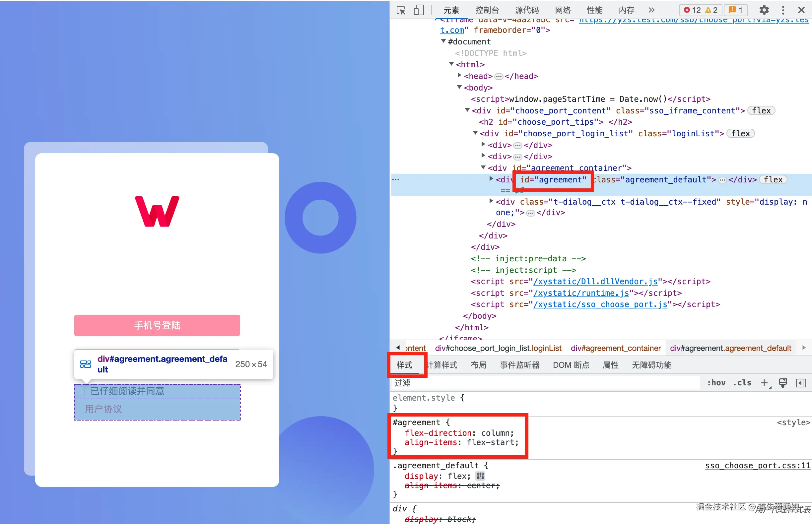812x524 pixels.
Task: Collapse the agreement_container div node
Action: (x=483, y=167)
